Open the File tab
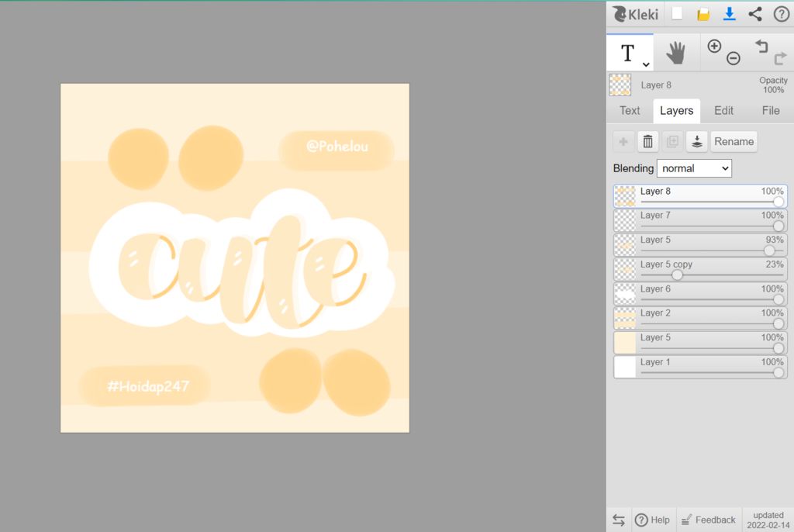794x532 pixels. point(771,110)
